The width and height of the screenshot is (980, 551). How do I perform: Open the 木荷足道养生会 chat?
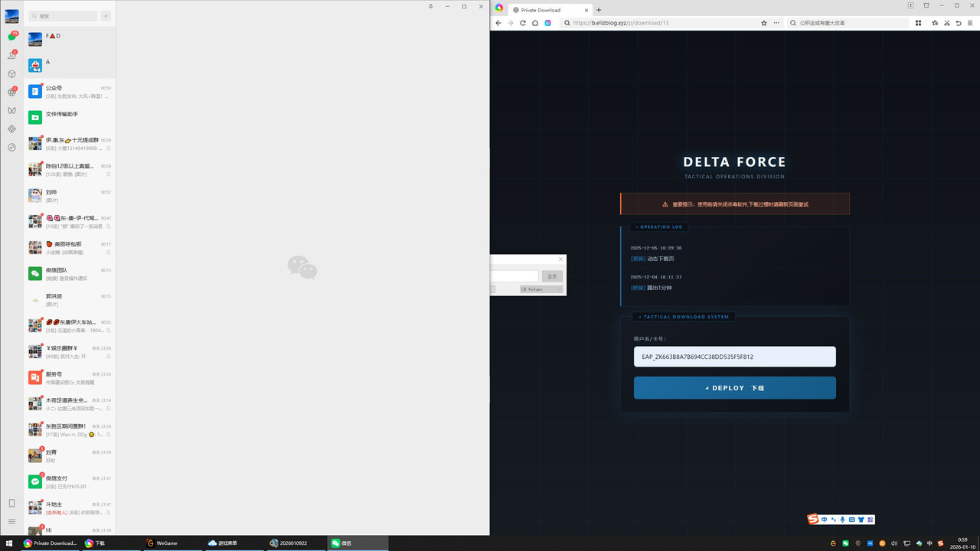click(x=70, y=403)
